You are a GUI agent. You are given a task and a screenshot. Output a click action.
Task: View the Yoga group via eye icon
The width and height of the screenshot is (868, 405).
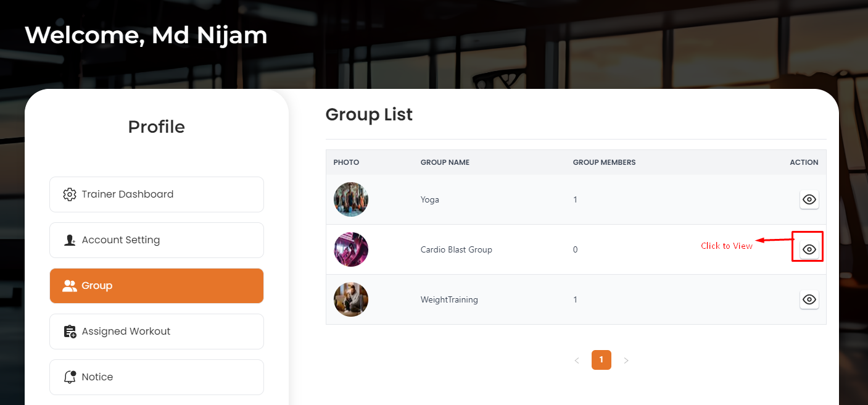coord(809,199)
